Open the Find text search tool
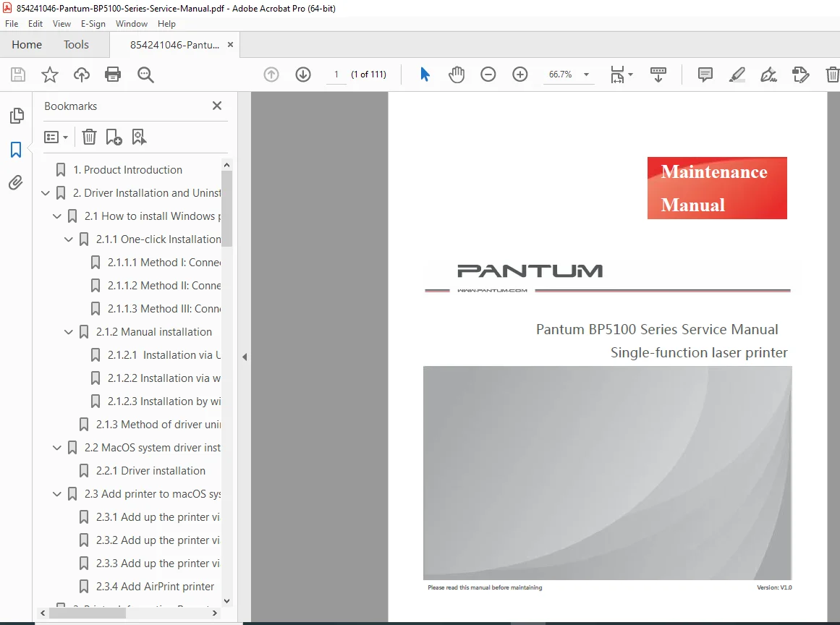The image size is (840, 625). click(145, 75)
